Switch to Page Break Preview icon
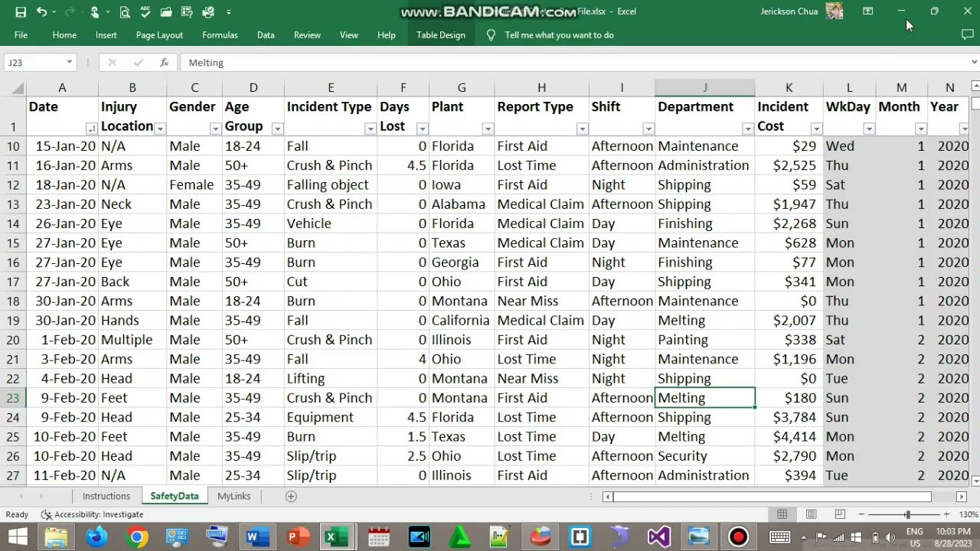980x551 pixels. [840, 514]
